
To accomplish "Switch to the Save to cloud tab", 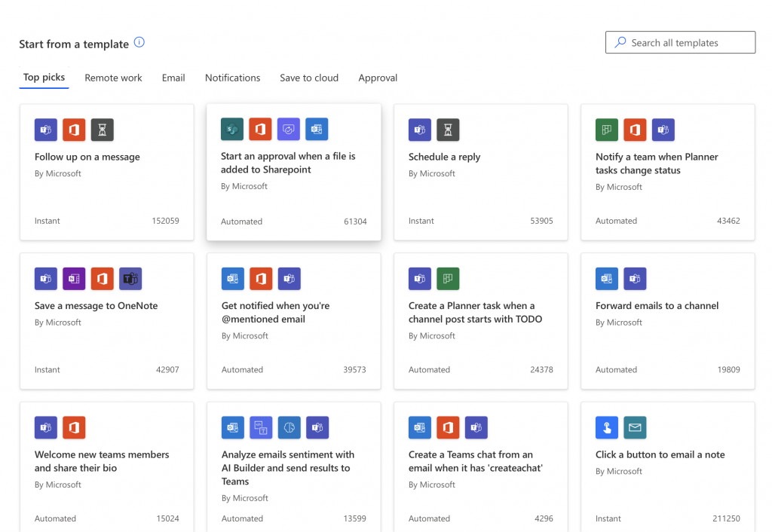I will (x=309, y=78).
